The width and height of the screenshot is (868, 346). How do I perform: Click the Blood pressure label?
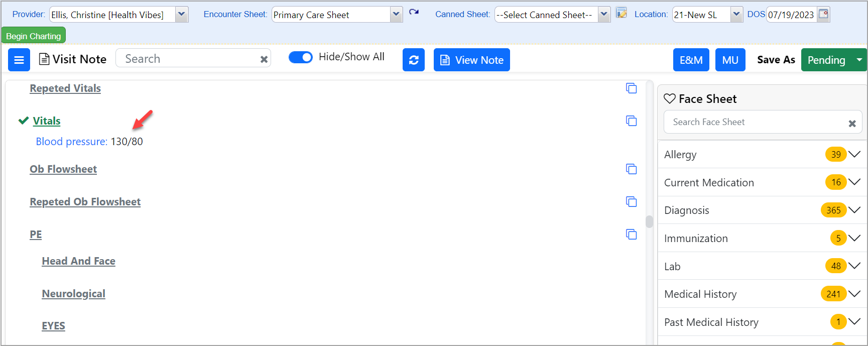[x=72, y=142]
